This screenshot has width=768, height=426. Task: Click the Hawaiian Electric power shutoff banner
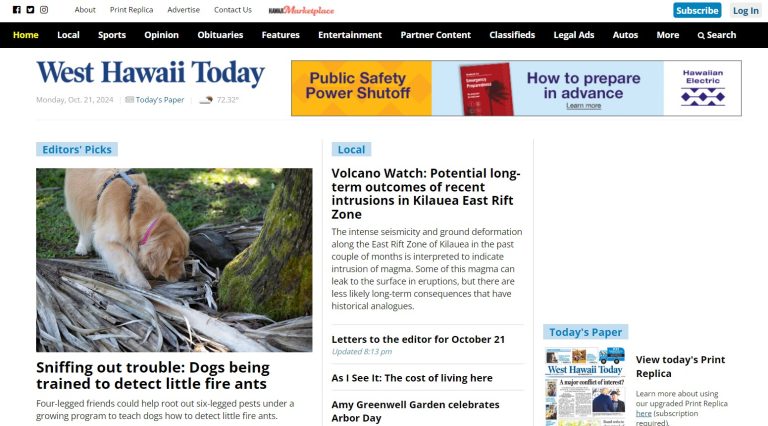[x=516, y=88]
